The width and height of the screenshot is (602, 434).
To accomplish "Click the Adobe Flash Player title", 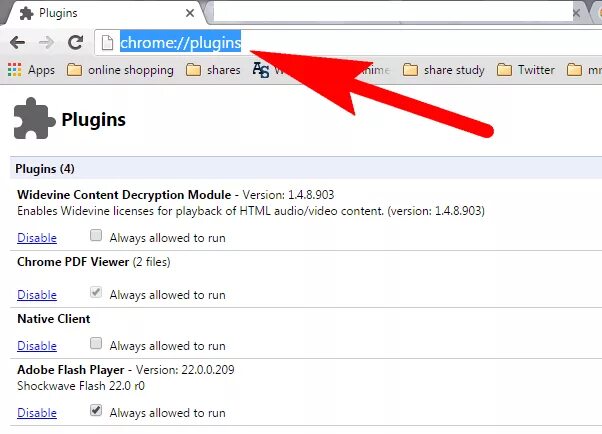I will (x=71, y=370).
